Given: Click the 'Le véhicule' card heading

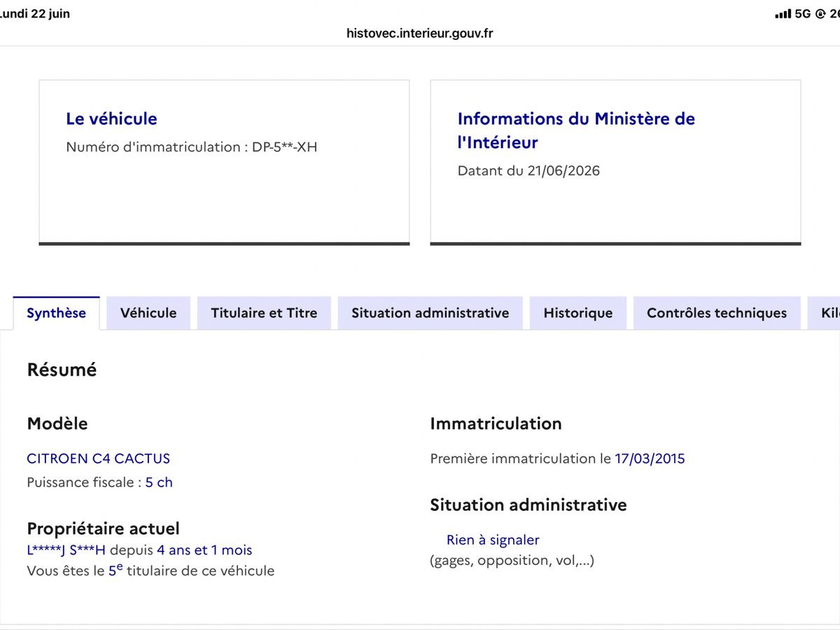Looking at the screenshot, I should [x=111, y=119].
